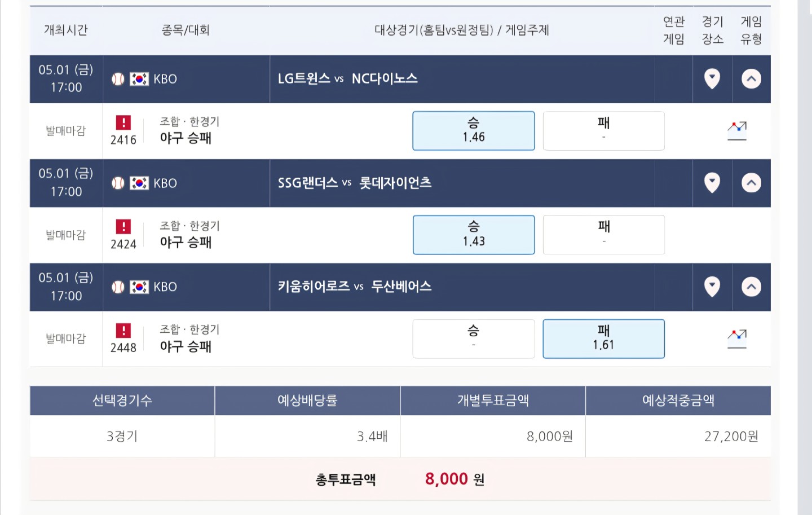
Task: Collapse the SSG랜더스 vs 롯데자이언츠 row
Action: (751, 183)
